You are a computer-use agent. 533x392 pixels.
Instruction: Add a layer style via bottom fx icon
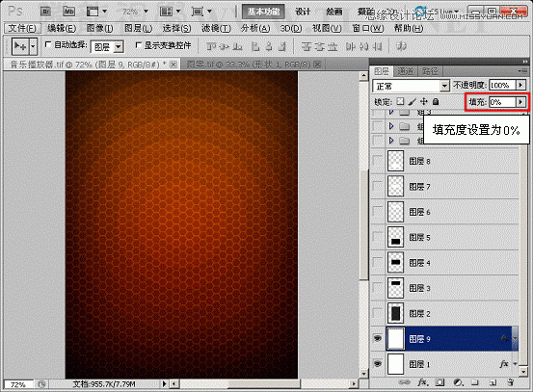coord(422,382)
